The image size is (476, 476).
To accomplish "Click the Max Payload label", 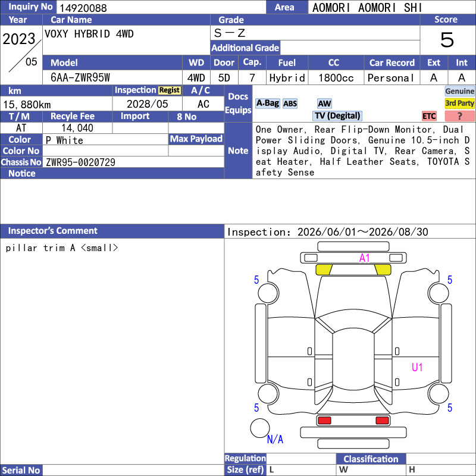I will 196,139.
